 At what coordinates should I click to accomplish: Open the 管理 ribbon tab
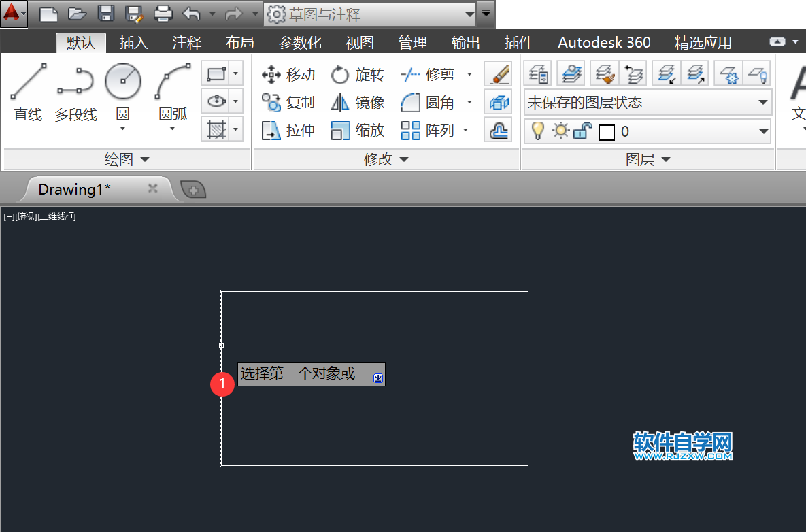coord(412,43)
